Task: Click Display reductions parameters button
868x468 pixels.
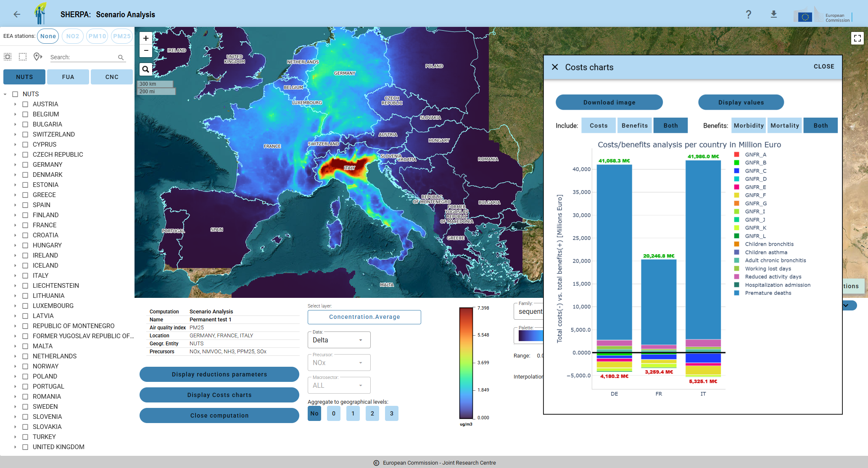Action: (219, 374)
